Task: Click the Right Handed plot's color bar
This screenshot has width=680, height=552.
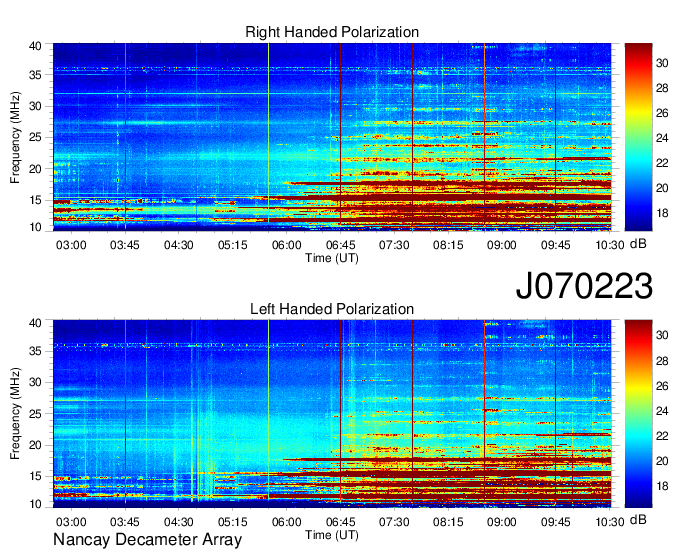Action: tap(638, 137)
